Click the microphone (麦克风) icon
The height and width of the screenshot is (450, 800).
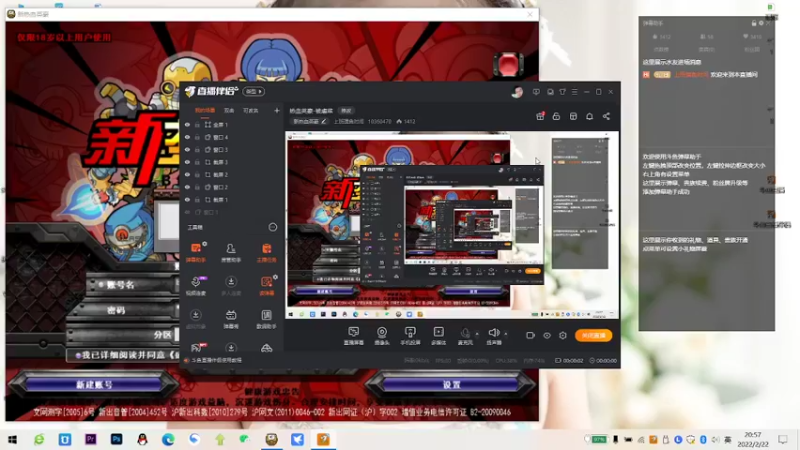click(x=465, y=333)
